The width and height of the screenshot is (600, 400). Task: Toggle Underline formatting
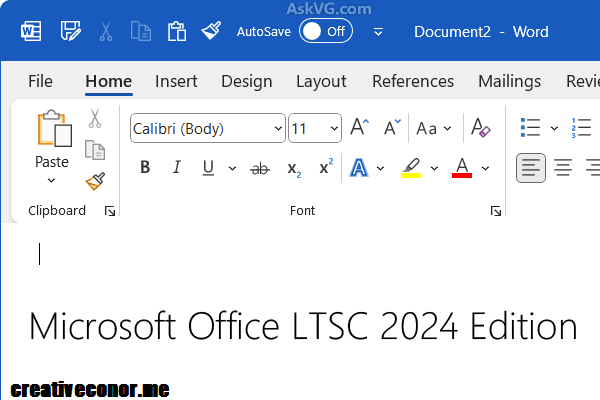(x=208, y=168)
